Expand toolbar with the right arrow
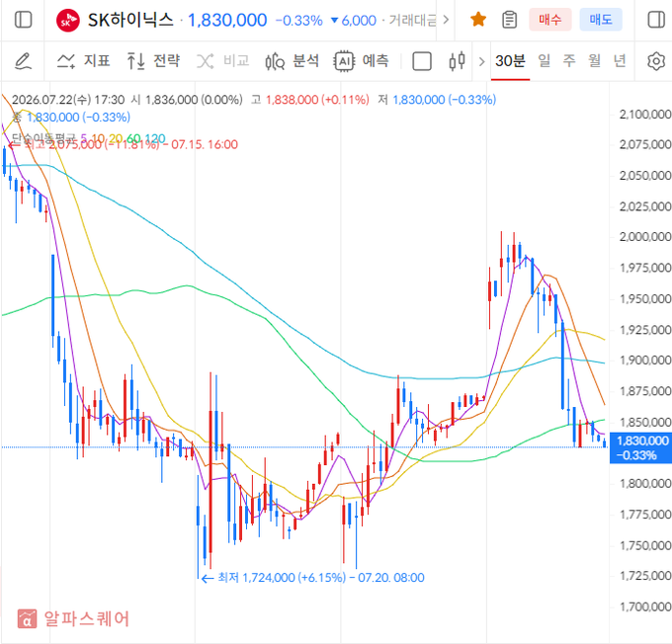 [481, 61]
